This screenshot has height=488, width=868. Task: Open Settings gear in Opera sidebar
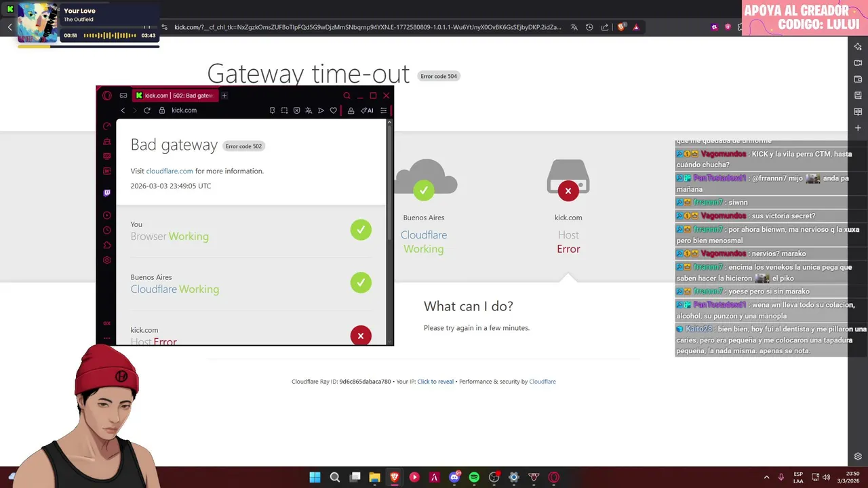106,260
